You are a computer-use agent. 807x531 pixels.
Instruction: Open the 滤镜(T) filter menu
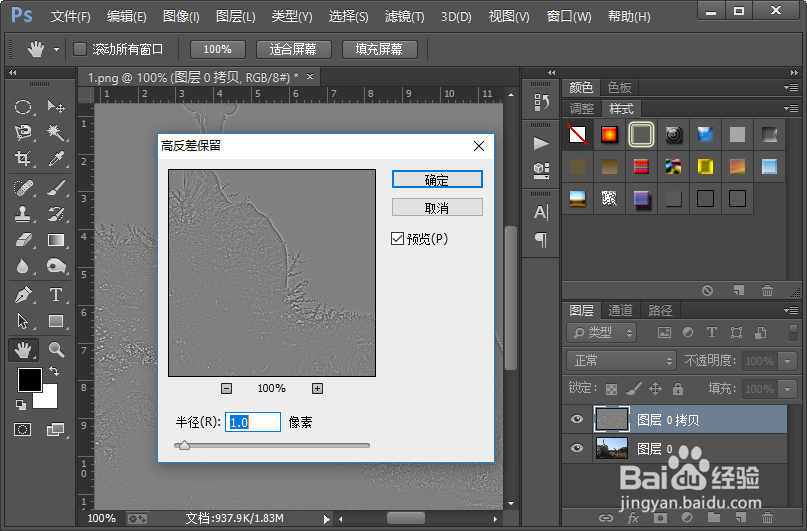[x=405, y=16]
